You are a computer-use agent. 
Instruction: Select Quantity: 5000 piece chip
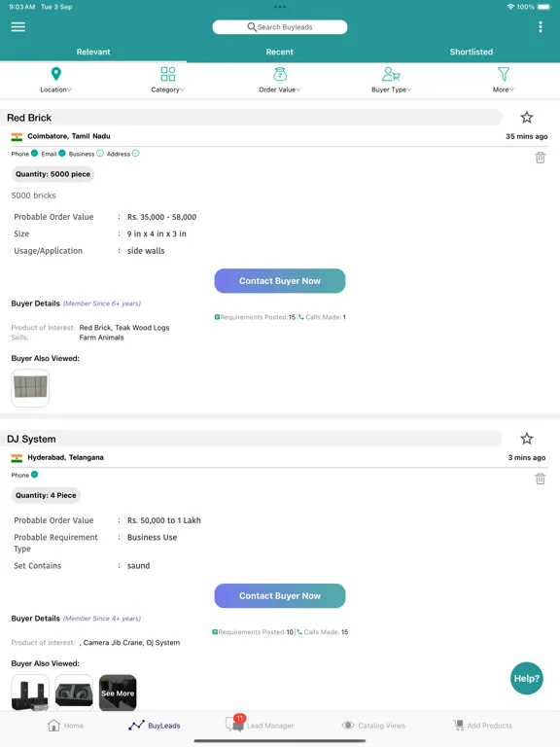52,174
